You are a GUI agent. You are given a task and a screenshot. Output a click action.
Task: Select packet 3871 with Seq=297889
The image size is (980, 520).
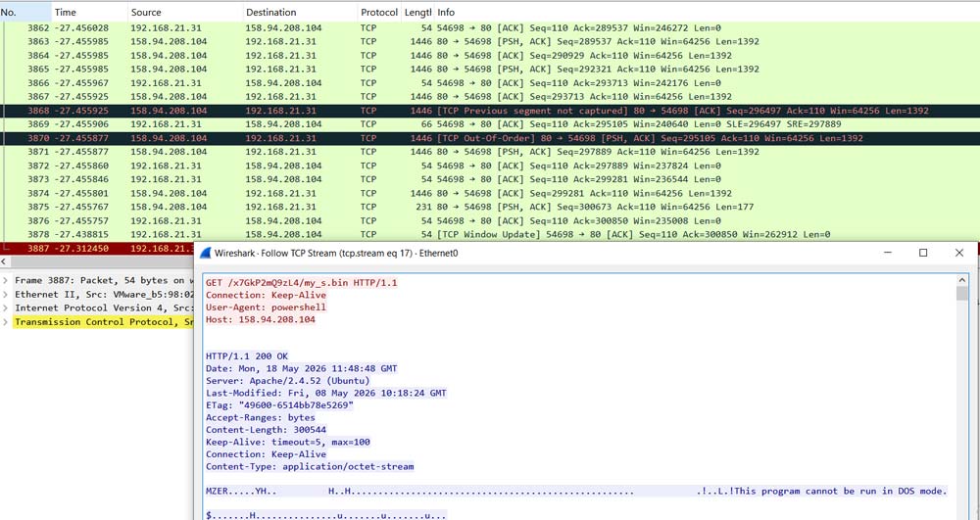[x=490, y=152]
